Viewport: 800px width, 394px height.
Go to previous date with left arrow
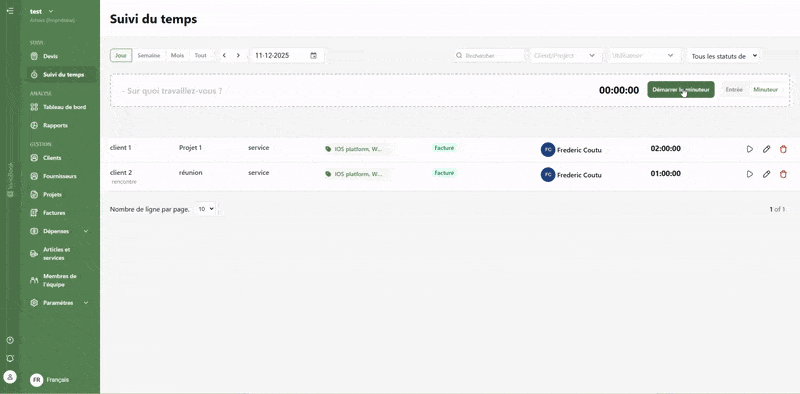[224, 55]
